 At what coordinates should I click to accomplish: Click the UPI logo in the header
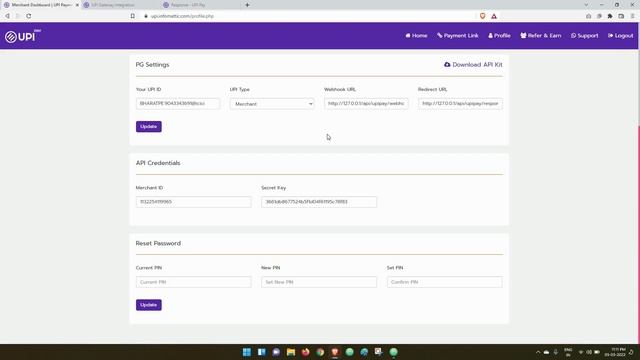coord(23,36)
